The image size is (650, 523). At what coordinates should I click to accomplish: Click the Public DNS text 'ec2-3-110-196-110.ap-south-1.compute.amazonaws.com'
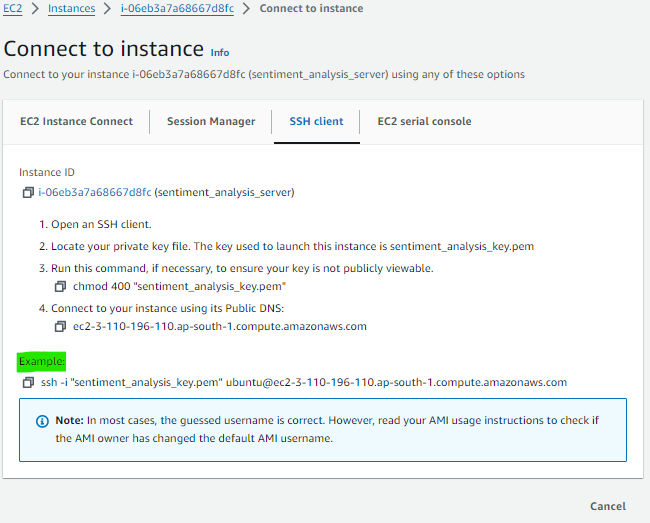click(220, 327)
